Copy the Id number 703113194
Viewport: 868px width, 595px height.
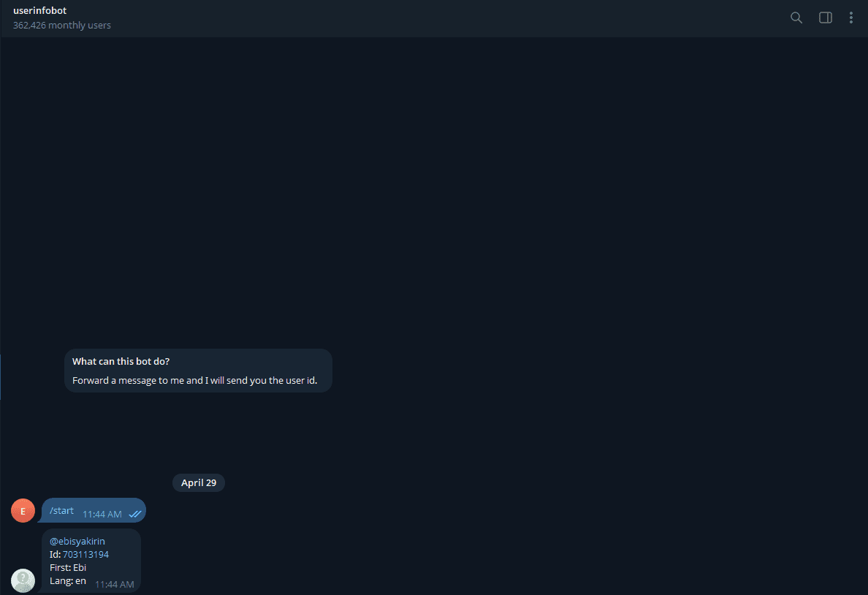tap(85, 555)
